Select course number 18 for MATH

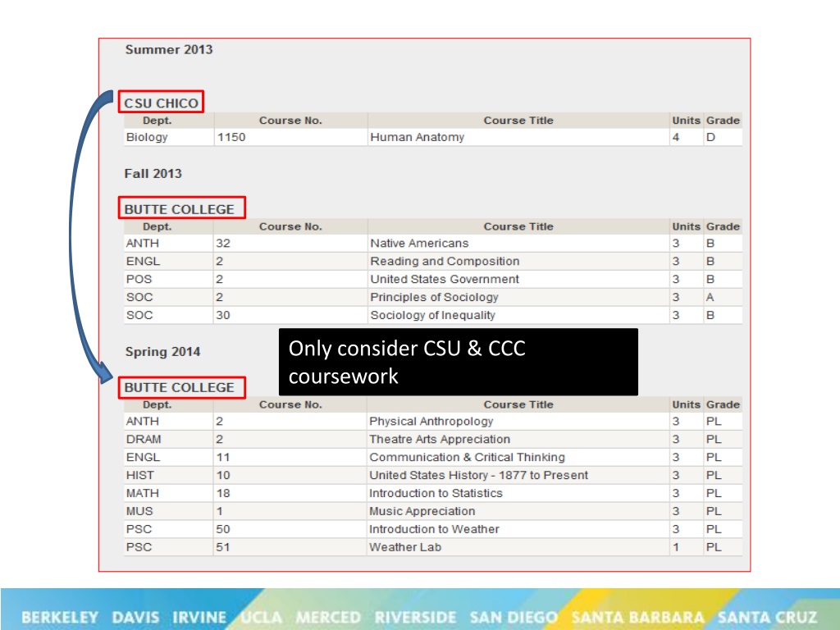(x=223, y=493)
